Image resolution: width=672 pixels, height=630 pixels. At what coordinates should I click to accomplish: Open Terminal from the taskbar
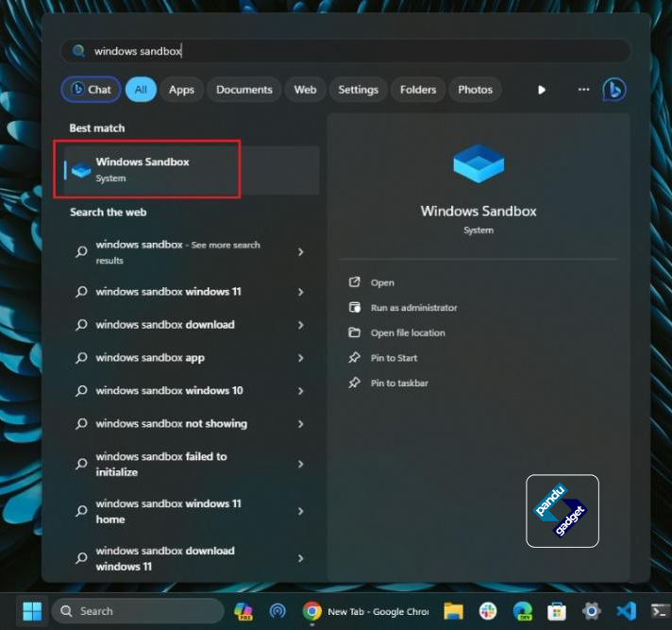[x=661, y=611]
